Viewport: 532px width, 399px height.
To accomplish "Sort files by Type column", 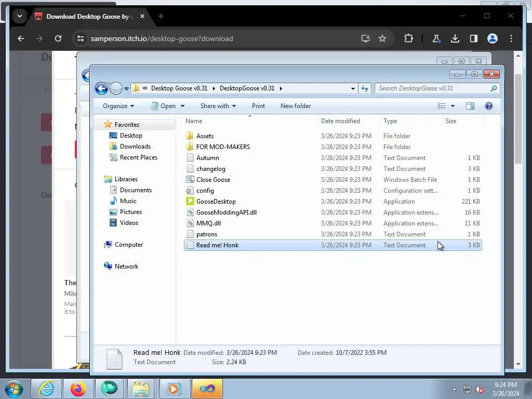I will pyautogui.click(x=390, y=121).
